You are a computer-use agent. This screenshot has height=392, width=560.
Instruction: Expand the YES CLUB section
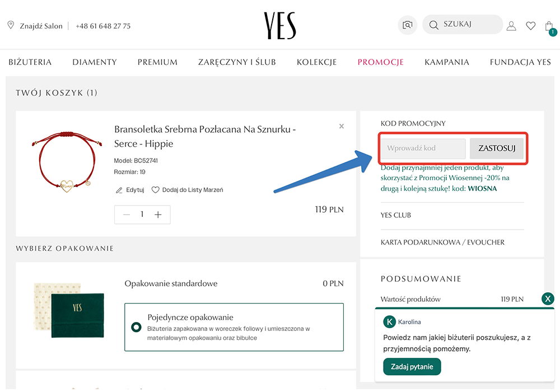396,215
